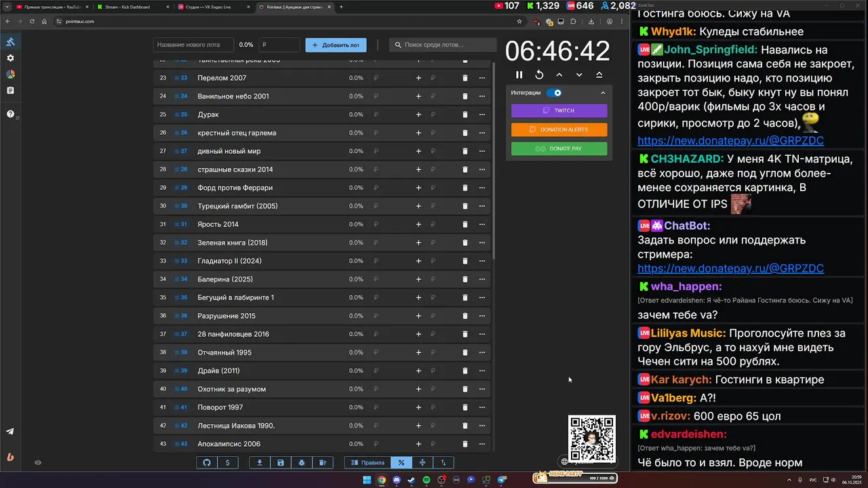This screenshot has width=868, height=488.
Task: Open the Windows Start menu
Action: point(367,480)
